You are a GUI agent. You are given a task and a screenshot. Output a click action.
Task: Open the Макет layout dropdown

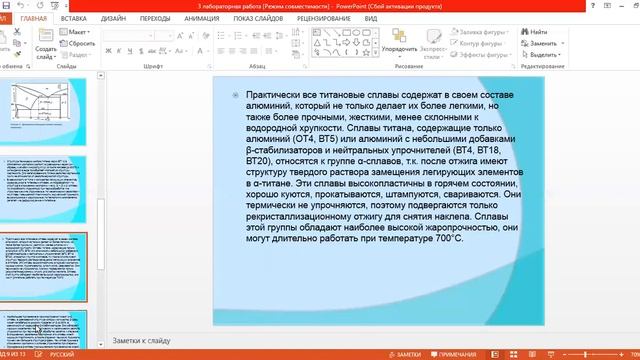pyautogui.click(x=75, y=32)
